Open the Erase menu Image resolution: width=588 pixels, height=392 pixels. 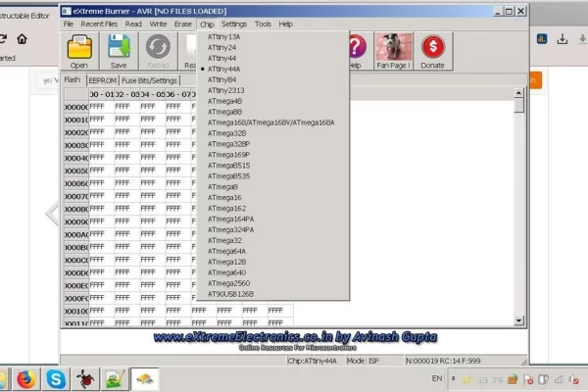click(x=182, y=24)
